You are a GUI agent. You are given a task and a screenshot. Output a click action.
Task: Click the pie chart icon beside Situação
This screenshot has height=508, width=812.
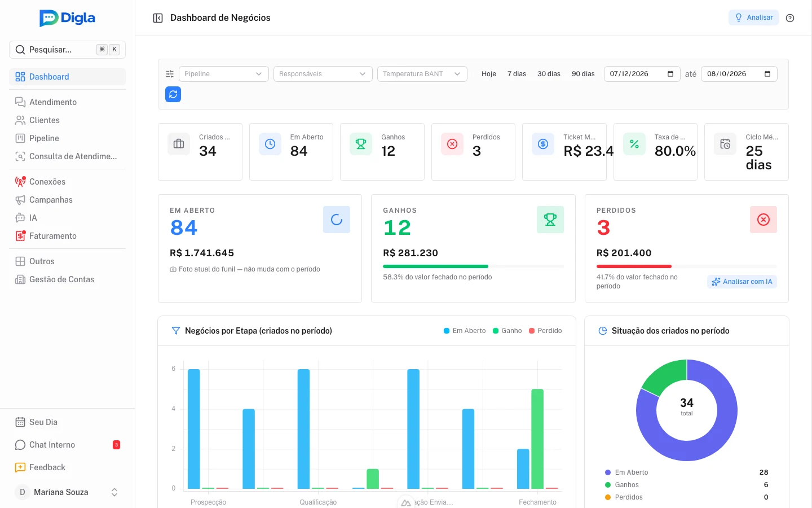pyautogui.click(x=602, y=331)
